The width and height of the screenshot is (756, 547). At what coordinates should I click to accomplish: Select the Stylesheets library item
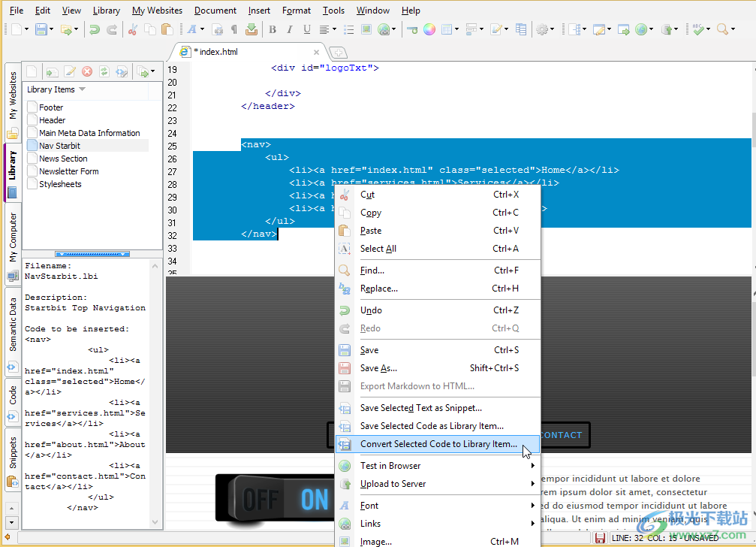click(60, 184)
